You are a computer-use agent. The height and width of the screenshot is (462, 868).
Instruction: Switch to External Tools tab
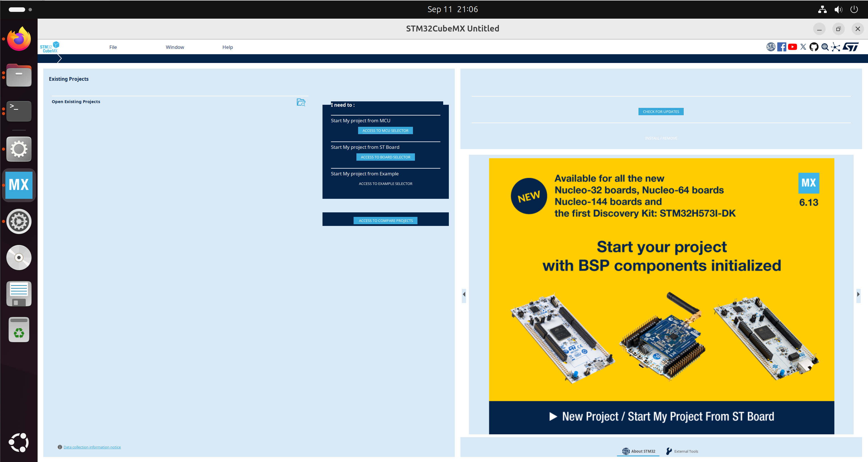click(x=682, y=451)
